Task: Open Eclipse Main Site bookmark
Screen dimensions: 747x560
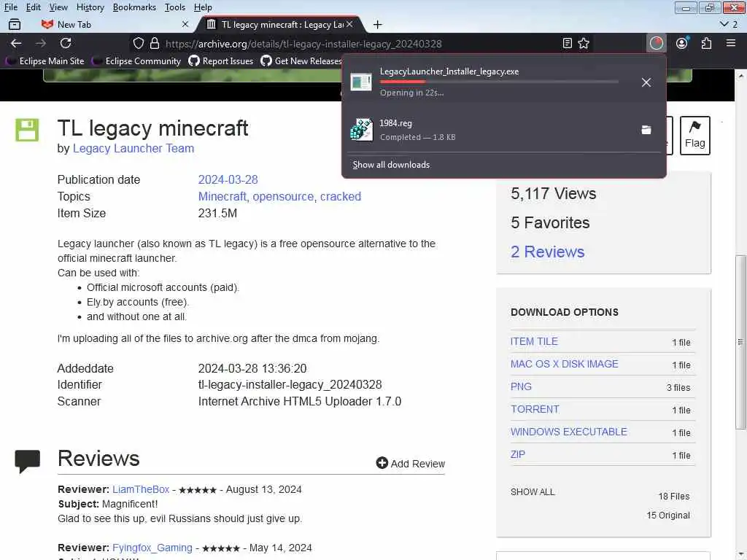Action: [x=46, y=61]
